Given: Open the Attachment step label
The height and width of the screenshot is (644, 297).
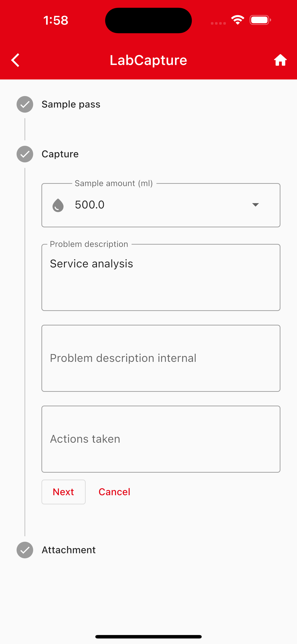Looking at the screenshot, I should tap(69, 550).
